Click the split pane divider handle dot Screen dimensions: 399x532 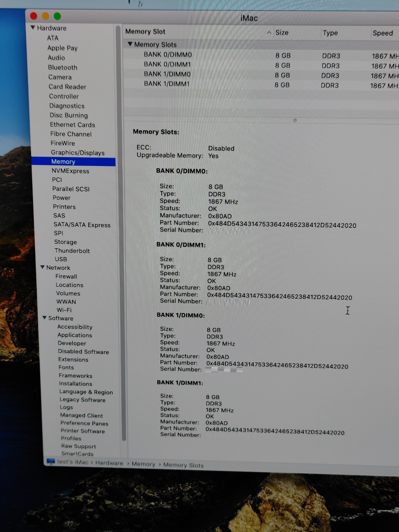click(x=295, y=120)
